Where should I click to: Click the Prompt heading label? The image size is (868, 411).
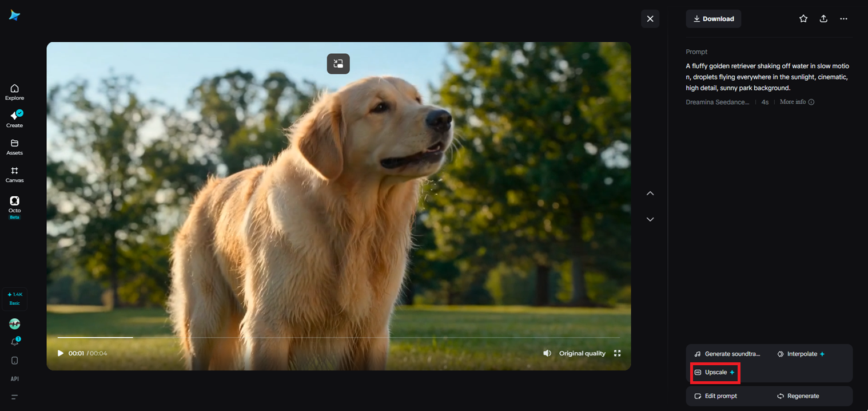pyautogui.click(x=696, y=52)
